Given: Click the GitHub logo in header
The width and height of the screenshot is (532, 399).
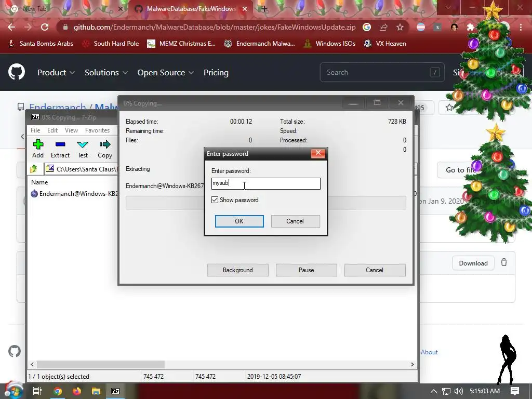Looking at the screenshot, I should tap(17, 72).
